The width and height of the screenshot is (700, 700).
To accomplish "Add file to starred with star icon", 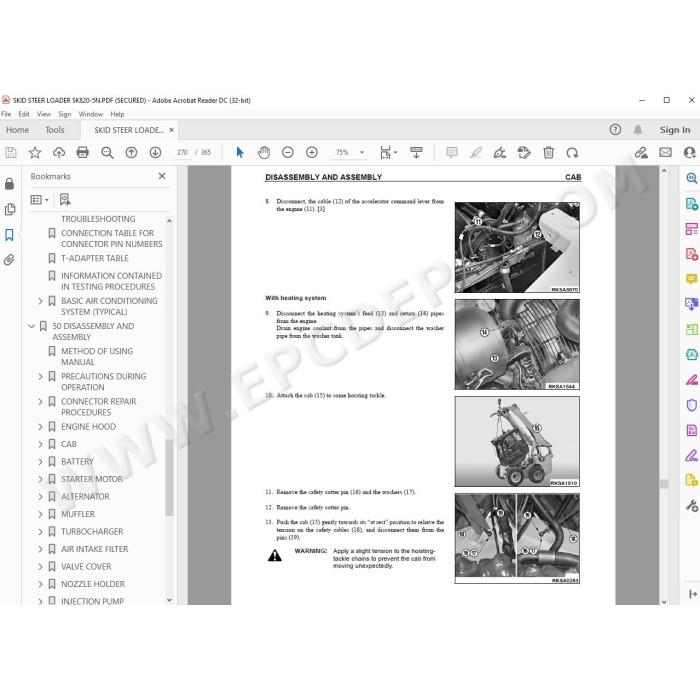I will [35, 153].
